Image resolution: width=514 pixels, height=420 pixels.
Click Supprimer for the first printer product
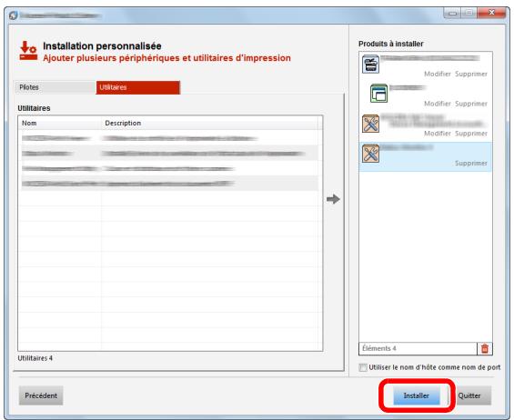(x=471, y=74)
